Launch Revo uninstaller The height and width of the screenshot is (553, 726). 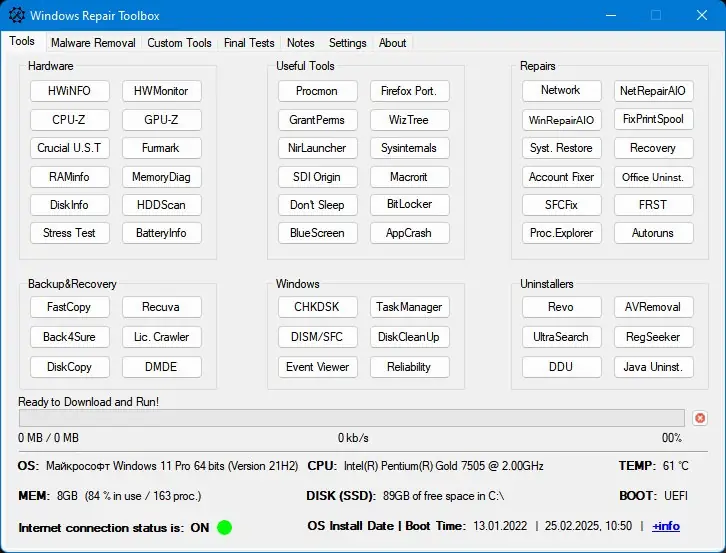point(561,307)
